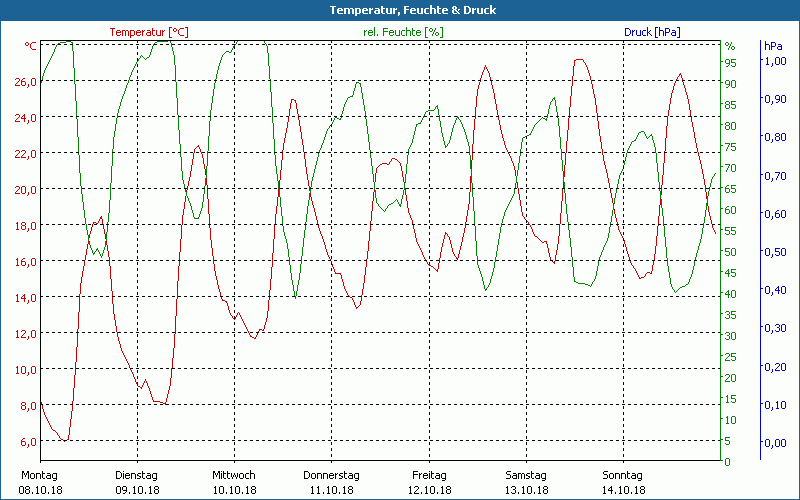The height and width of the screenshot is (500, 800).
Task: Click the green % unit on humidity axis
Action: (730, 46)
